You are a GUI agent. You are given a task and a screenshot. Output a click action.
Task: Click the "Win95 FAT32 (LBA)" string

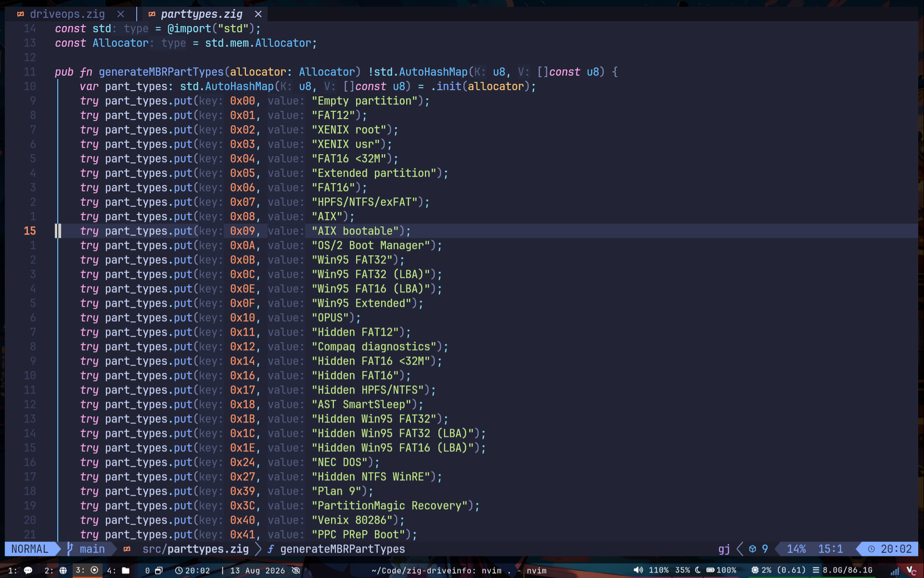[x=371, y=274]
